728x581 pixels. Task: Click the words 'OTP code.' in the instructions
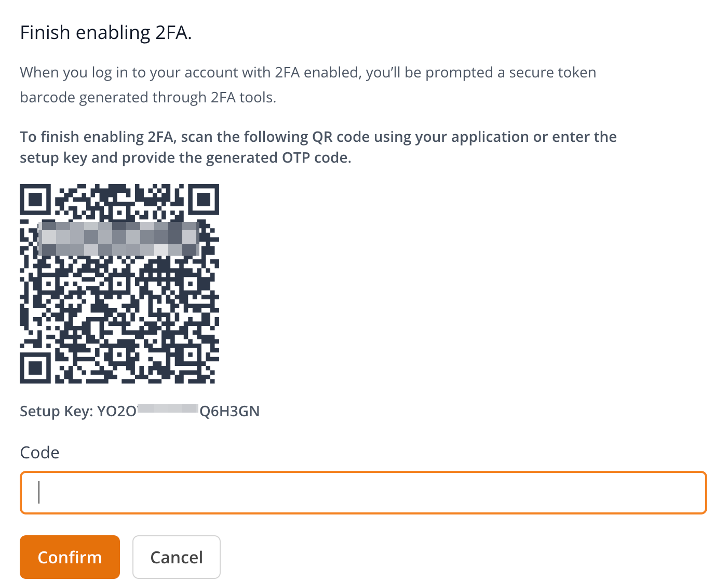point(316,158)
